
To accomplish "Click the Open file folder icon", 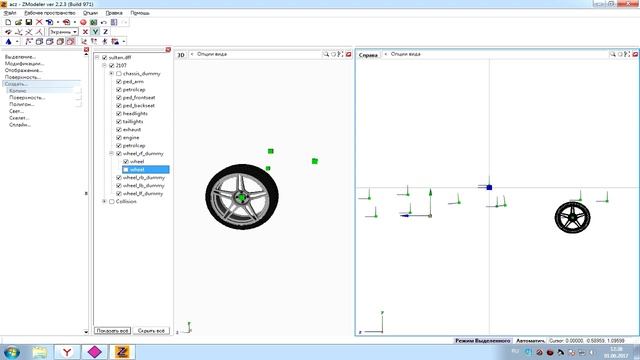I will (x=18, y=22).
